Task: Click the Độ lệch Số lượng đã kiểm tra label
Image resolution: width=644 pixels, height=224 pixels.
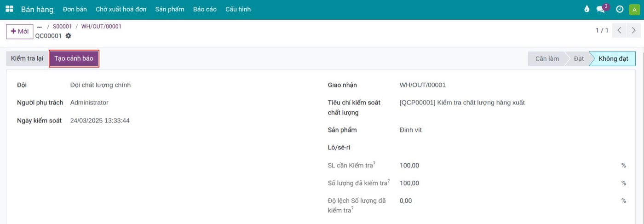Action: pos(357,205)
